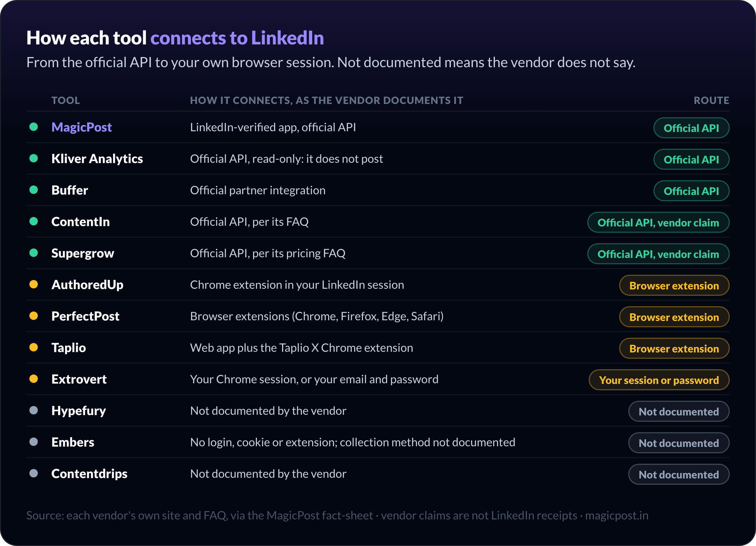Click the Your session or password badge

click(x=659, y=380)
